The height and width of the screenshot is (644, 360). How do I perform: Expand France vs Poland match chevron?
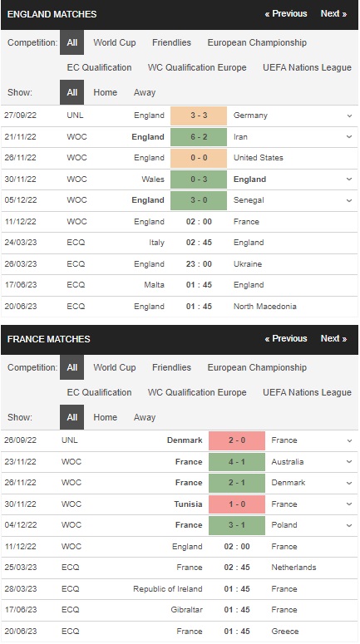(349, 525)
